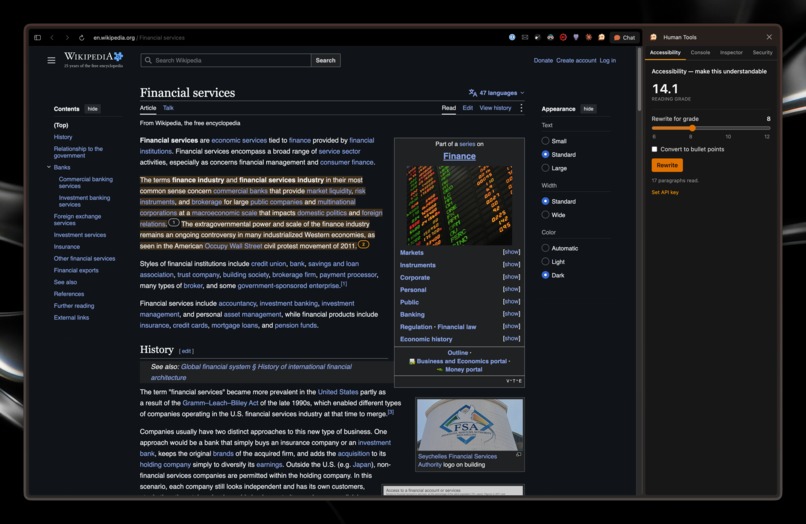This screenshot has width=806, height=524.
Task: Close the Human Tools panel
Action: coord(769,37)
